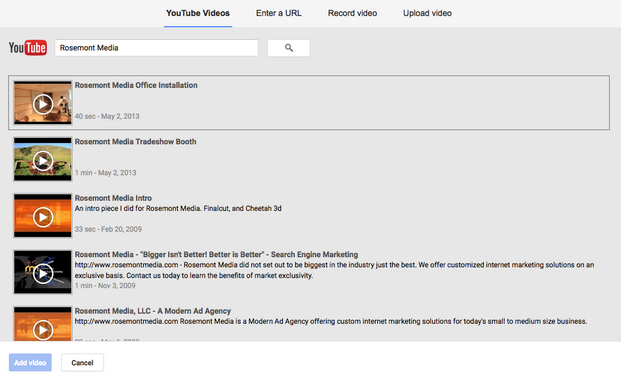Image resolution: width=621 pixels, height=381 pixels.
Task: Select the Rosemont Media Office Installation title
Action: point(136,85)
